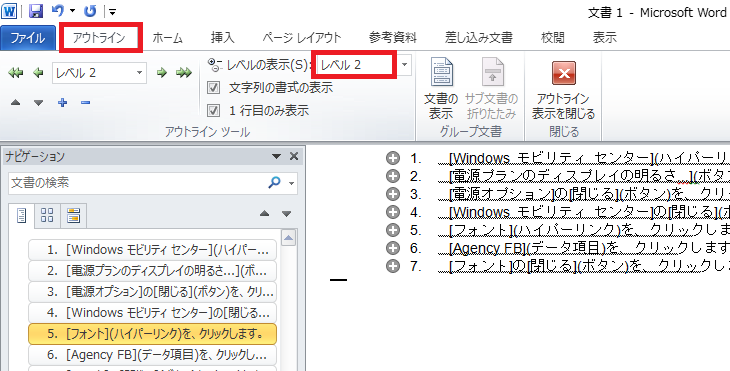Click the Demote single right arrow icon
Image resolution: width=730 pixels, height=371 pixels.
[162, 73]
